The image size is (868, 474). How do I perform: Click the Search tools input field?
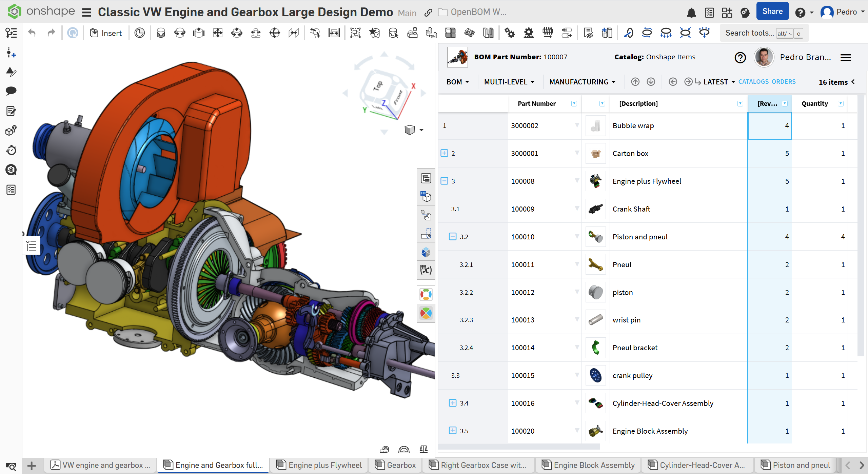749,33
